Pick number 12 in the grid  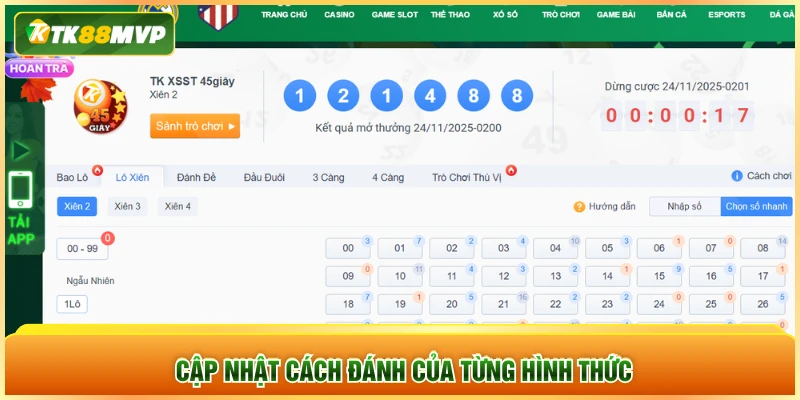(504, 277)
